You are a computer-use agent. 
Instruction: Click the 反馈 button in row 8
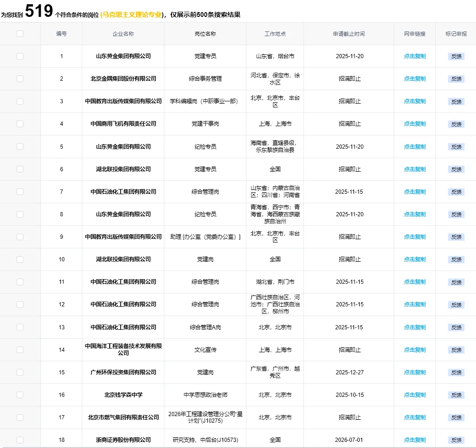click(x=456, y=214)
